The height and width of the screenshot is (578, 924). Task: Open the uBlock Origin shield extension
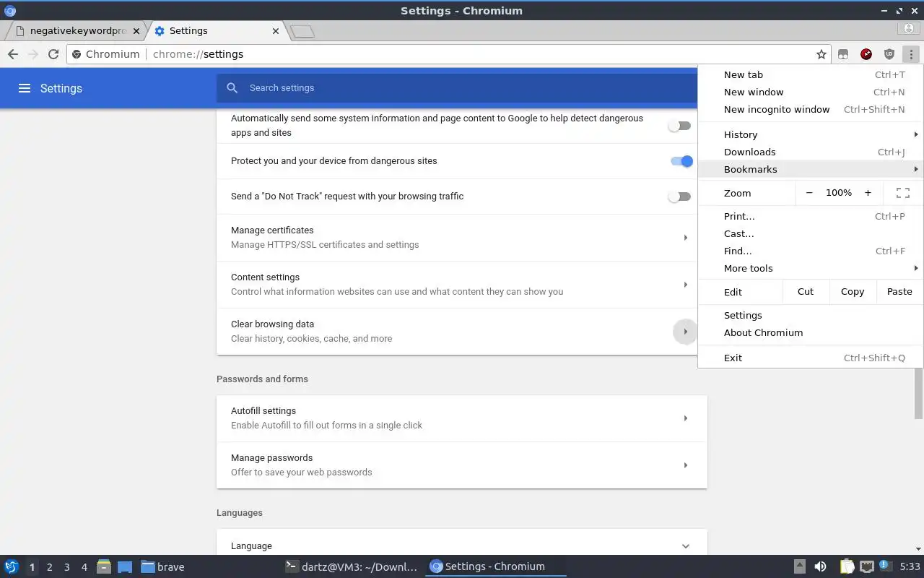889,54
